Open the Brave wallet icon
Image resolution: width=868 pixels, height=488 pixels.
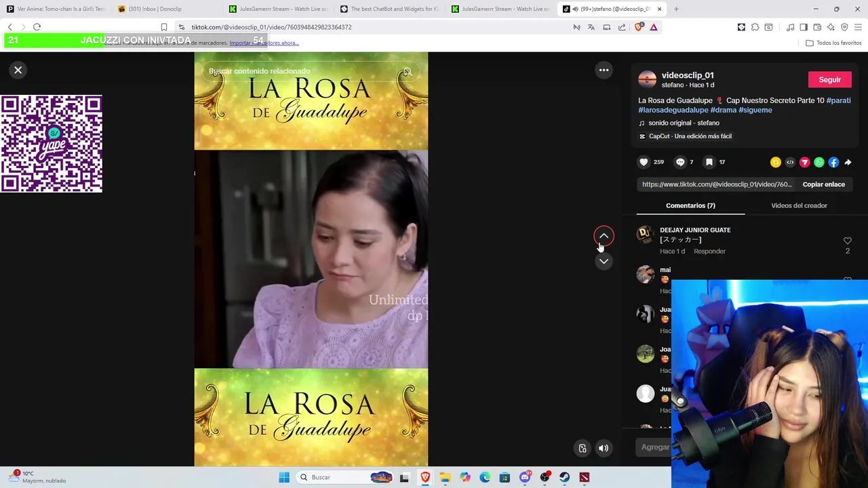point(817,27)
